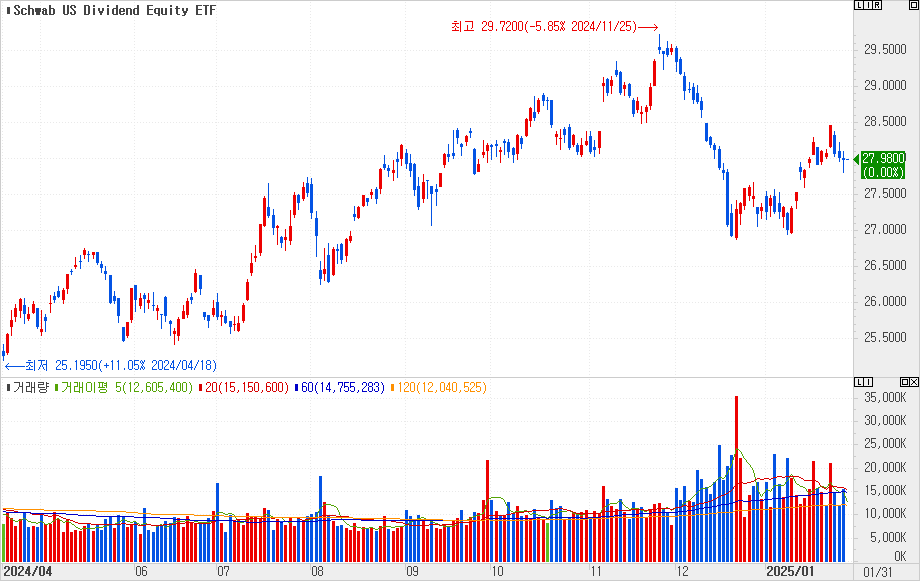Click the 2024/04 date label on time axis

(x=28, y=572)
